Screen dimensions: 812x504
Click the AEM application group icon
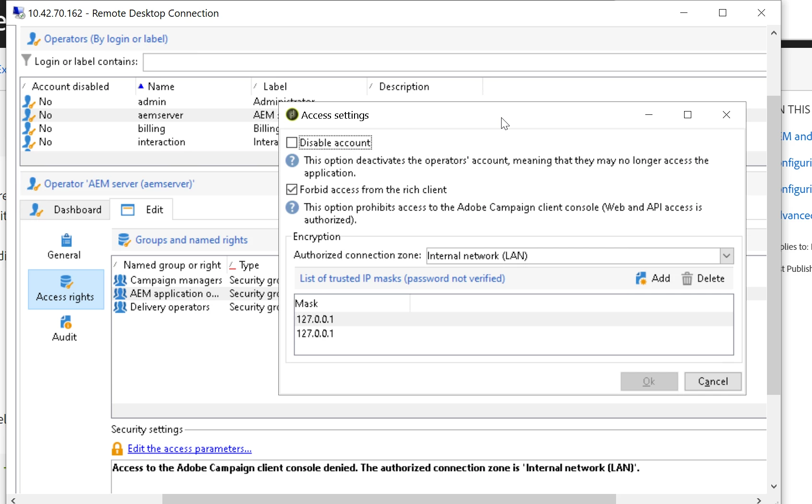pyautogui.click(x=120, y=293)
